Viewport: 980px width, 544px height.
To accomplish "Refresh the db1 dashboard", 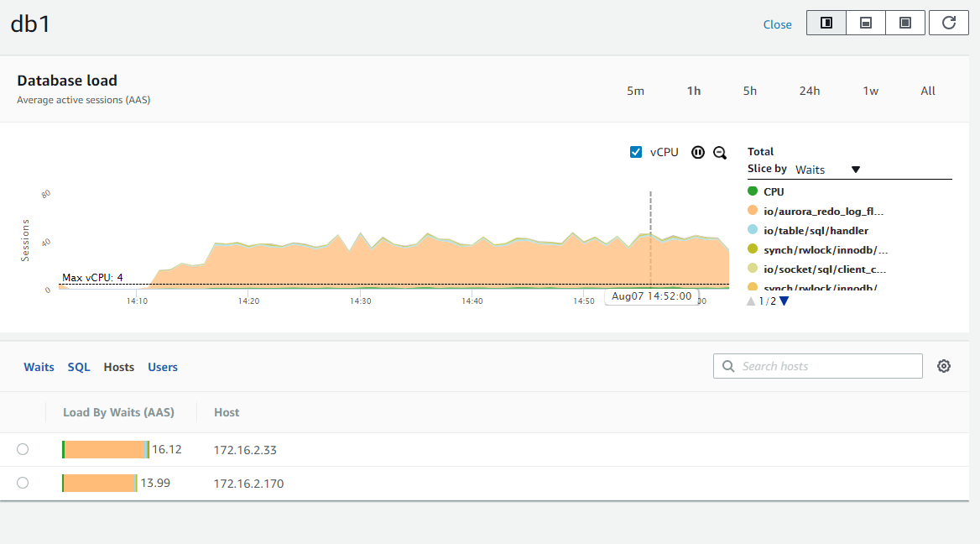I will tap(949, 24).
